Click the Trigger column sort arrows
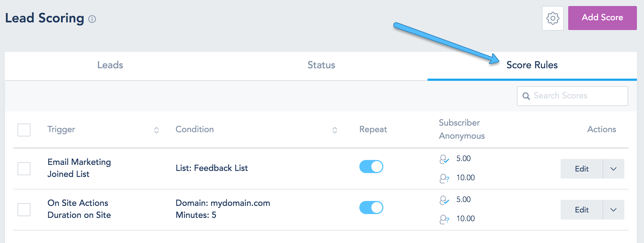644x243 pixels. [157, 130]
